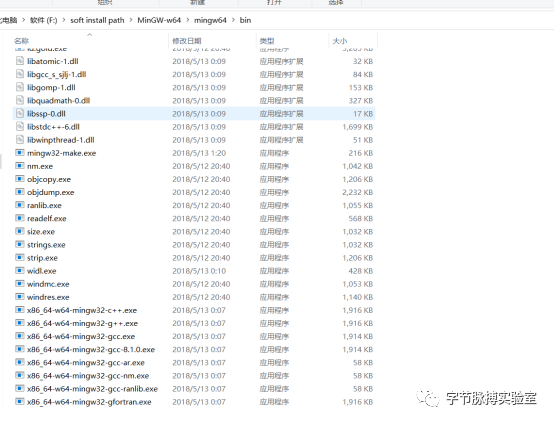This screenshot has height=423, width=554.
Task: Click the 1,053 KB size of windmc.exe
Action: click(358, 284)
